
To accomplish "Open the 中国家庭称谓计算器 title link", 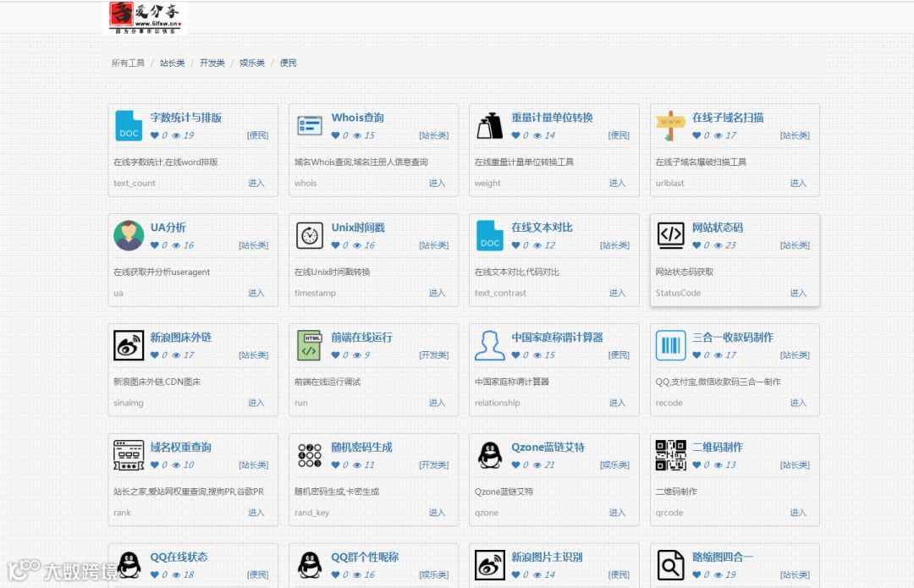I will coord(557,337).
